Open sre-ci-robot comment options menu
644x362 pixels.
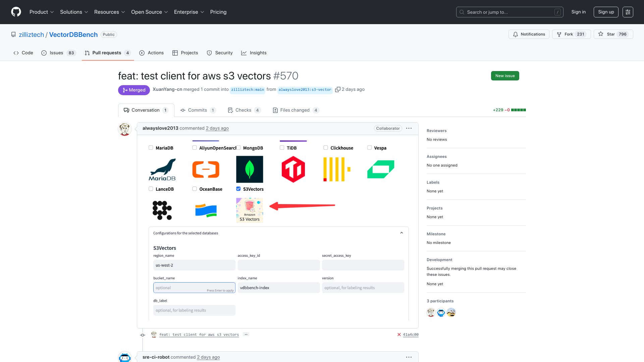point(409,357)
